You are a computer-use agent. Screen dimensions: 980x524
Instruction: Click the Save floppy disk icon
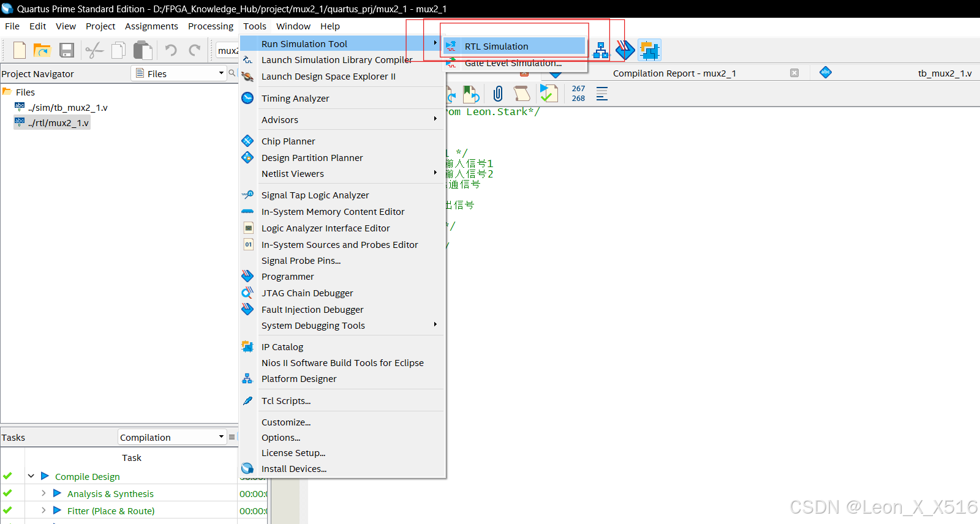(x=67, y=50)
